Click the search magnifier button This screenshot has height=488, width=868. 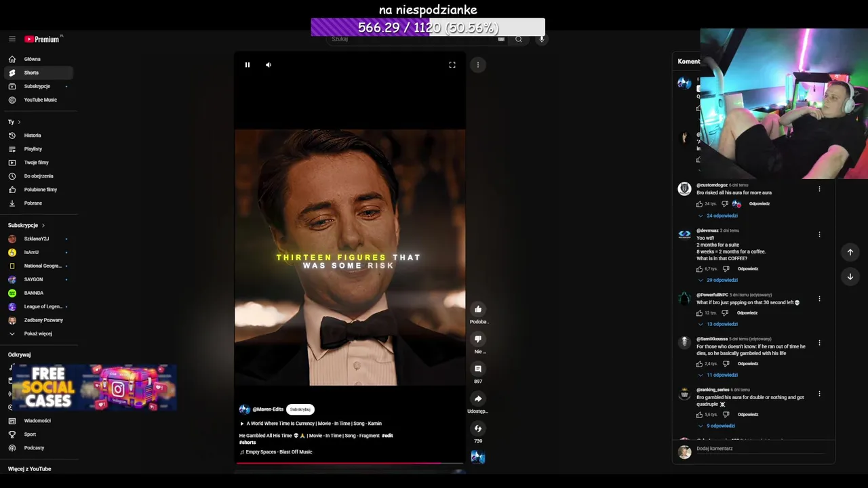click(519, 39)
